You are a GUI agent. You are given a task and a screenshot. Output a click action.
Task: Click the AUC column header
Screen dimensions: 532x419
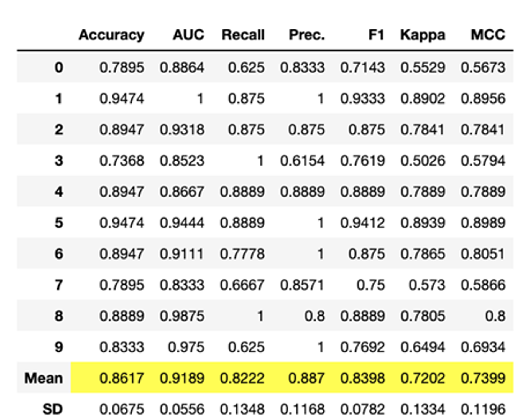click(188, 35)
